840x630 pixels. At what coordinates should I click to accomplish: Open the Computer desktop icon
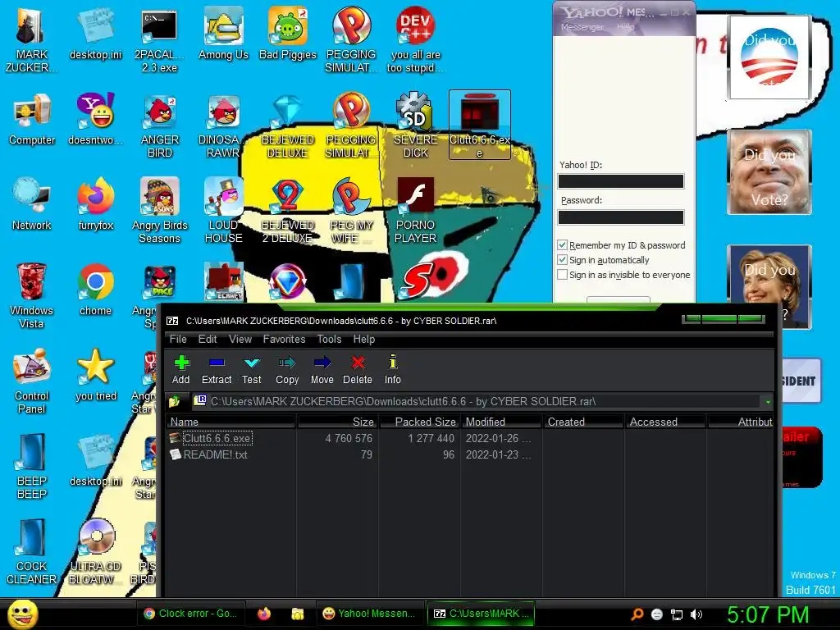pyautogui.click(x=32, y=119)
